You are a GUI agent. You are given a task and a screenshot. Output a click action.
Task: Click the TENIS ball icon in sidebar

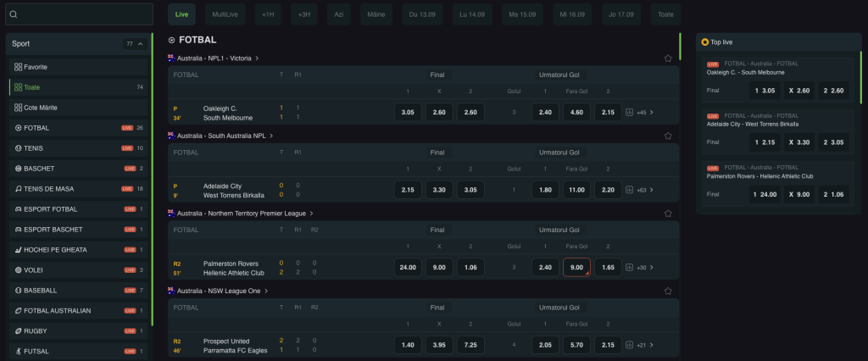(x=19, y=148)
